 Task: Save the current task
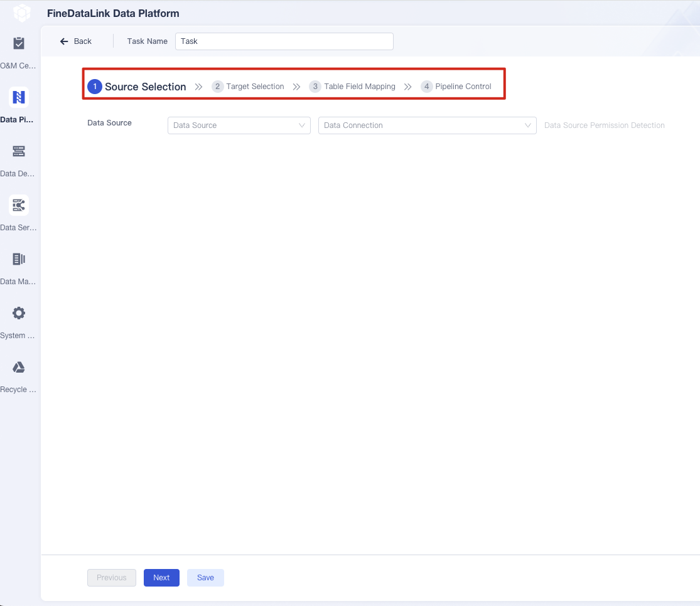tap(205, 577)
